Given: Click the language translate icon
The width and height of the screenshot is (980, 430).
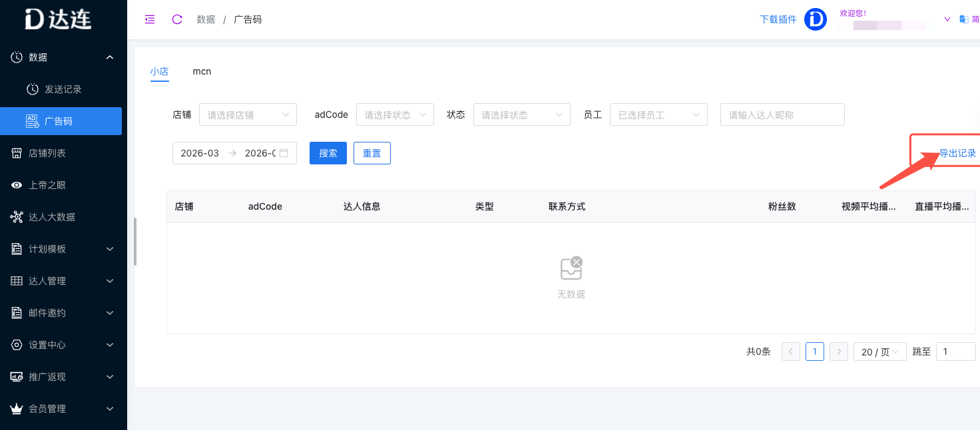Looking at the screenshot, I should (x=963, y=19).
